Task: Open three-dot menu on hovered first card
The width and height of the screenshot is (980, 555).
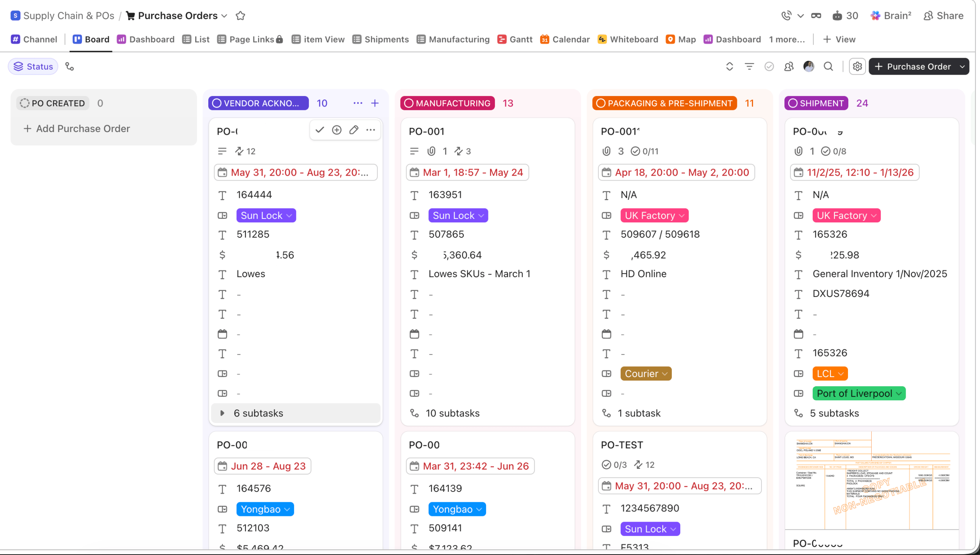Action: point(371,130)
